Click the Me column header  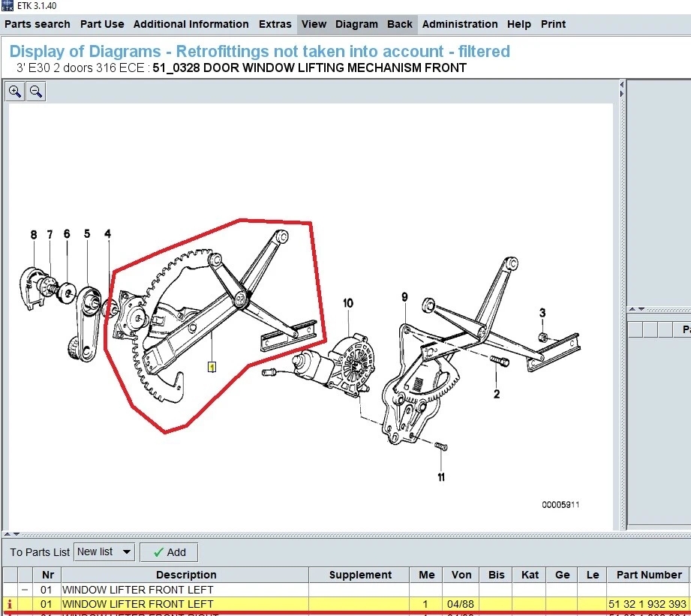coord(427,575)
